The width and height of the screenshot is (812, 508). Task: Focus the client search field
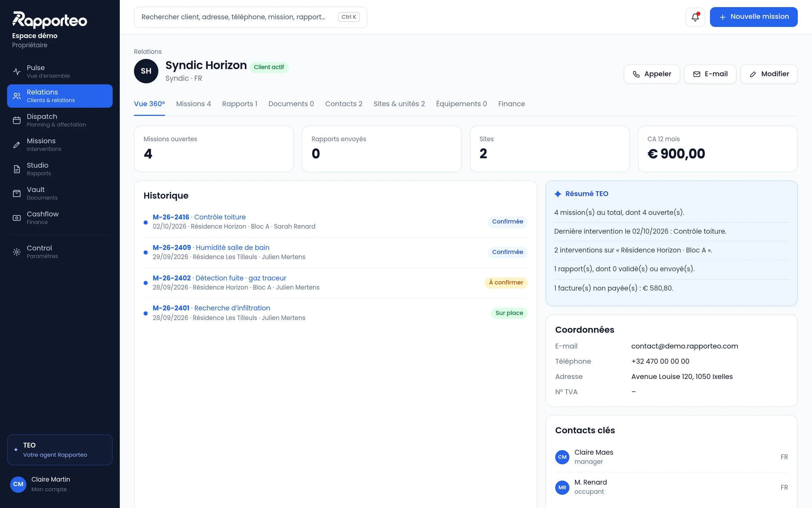(250, 17)
